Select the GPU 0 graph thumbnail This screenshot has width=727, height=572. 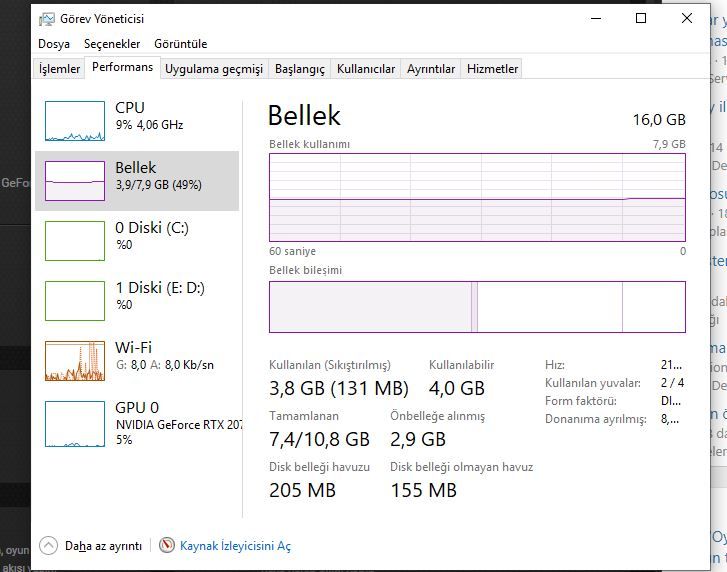coord(74,421)
